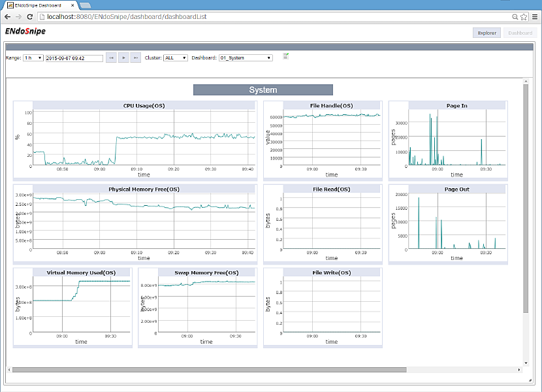Open the browser zoom magnifier icon

(x=515, y=16)
